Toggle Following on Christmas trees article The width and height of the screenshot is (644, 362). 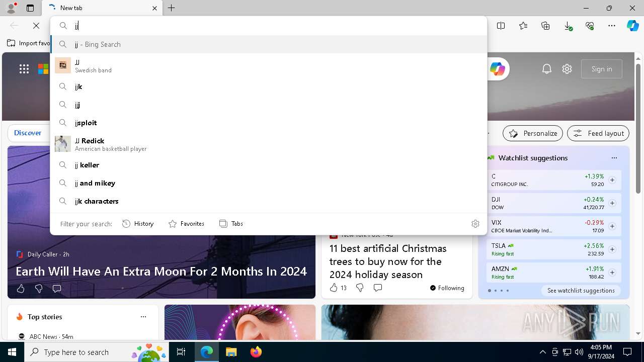click(447, 288)
